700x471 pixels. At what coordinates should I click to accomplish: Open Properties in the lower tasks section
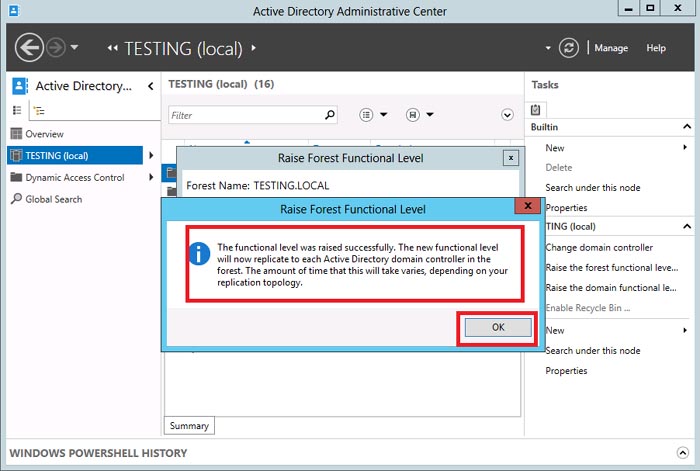(x=566, y=371)
